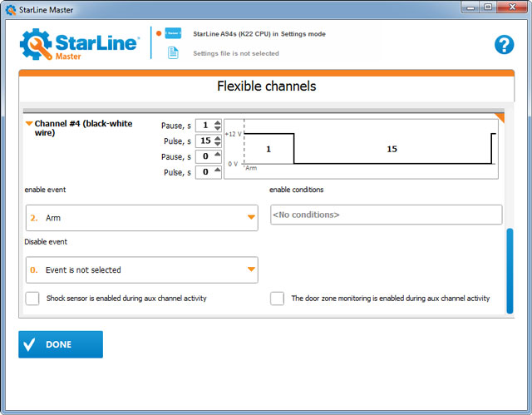This screenshot has height=415, width=532.
Task: Click the StarLine Master gear logo
Action: [x=36, y=44]
